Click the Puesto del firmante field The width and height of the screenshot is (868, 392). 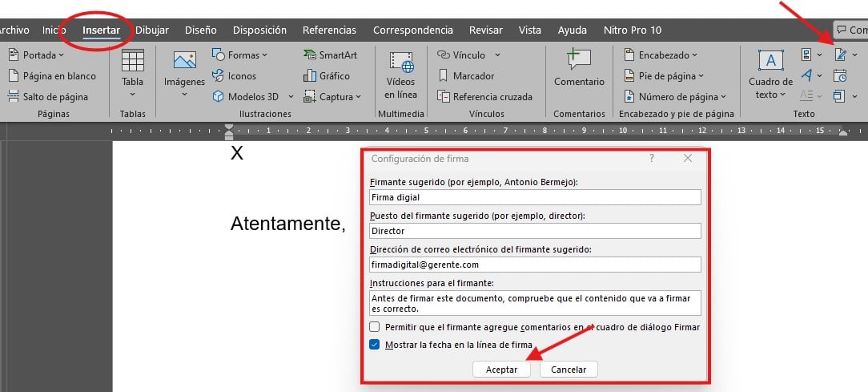[x=535, y=231]
